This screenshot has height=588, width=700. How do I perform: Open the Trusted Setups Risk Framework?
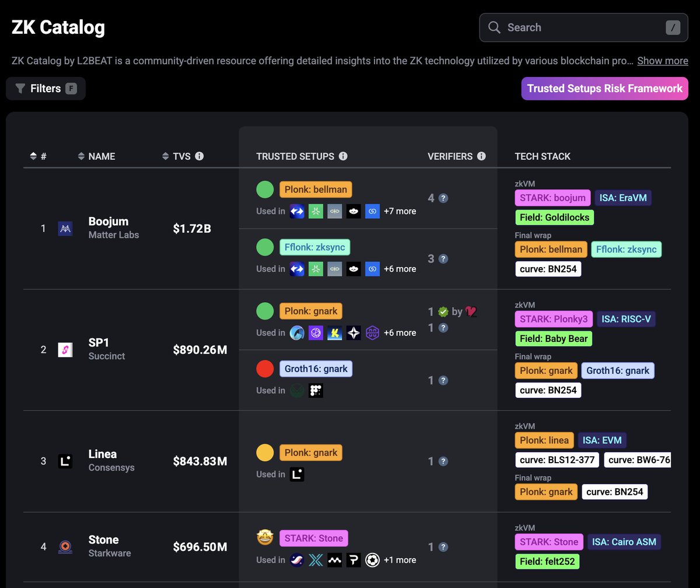[605, 89]
